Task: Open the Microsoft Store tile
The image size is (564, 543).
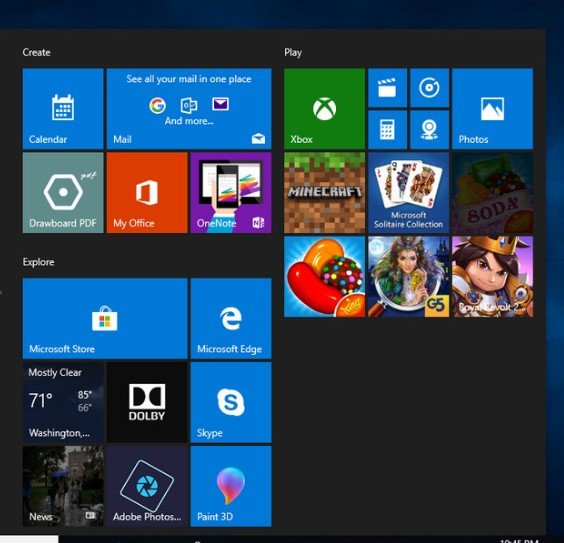Action: coord(105,318)
